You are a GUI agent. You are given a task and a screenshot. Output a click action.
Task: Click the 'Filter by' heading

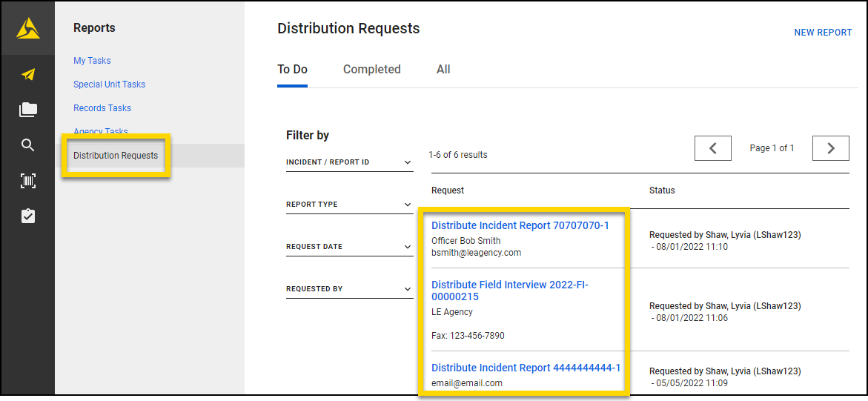307,135
